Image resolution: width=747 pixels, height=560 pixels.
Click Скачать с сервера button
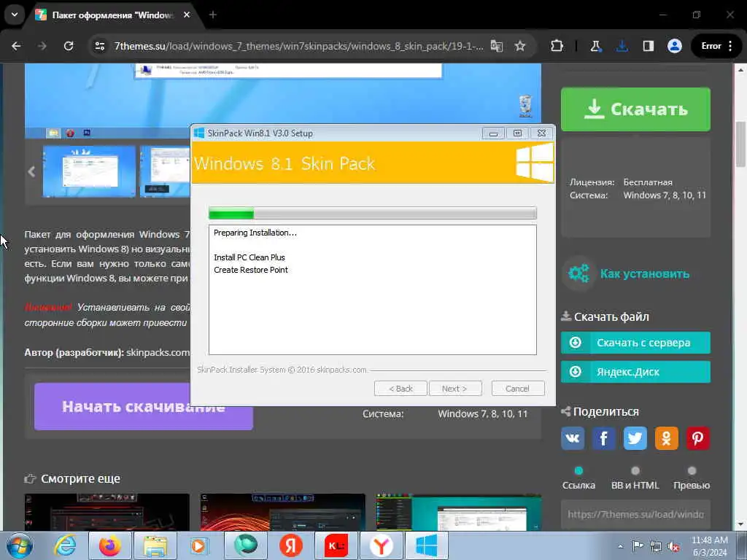(x=635, y=343)
